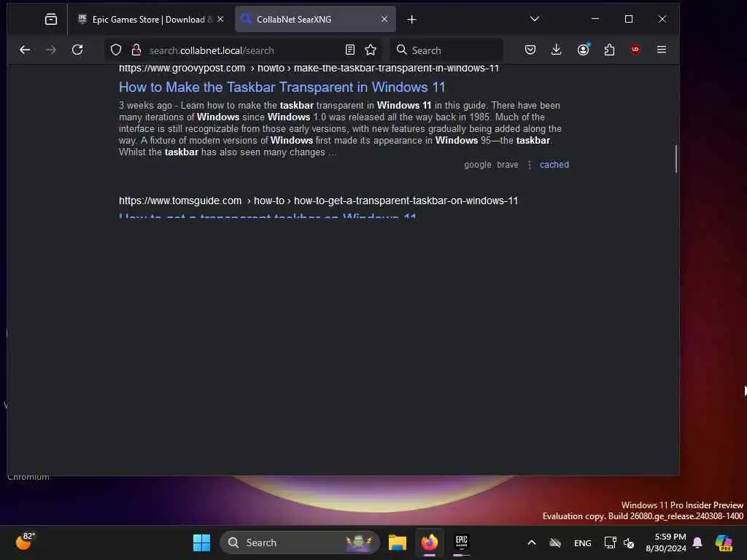Click the tomsguide.com result URL
This screenshot has width=747, height=560.
[318, 201]
